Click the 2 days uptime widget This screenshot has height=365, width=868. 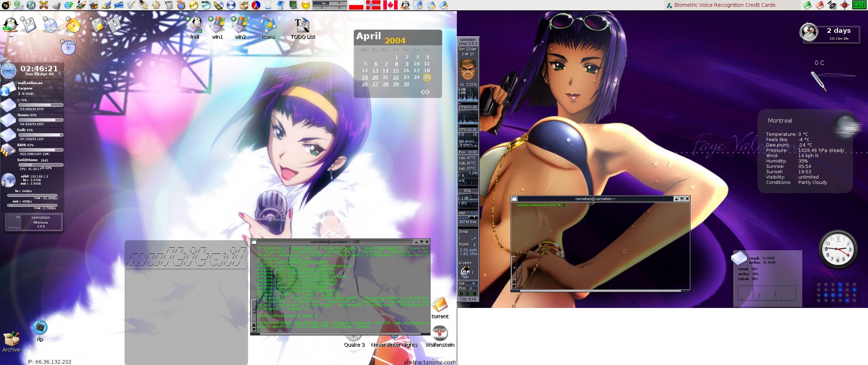pos(830,33)
